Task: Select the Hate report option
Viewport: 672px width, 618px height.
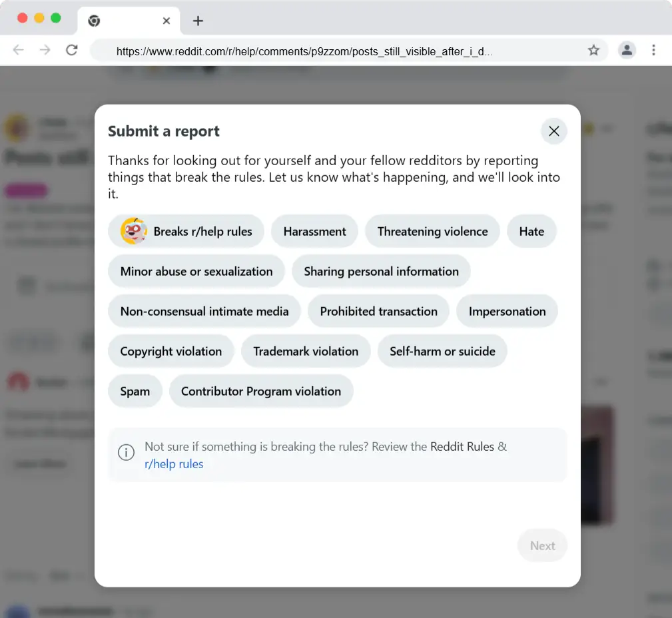Action: (x=531, y=232)
